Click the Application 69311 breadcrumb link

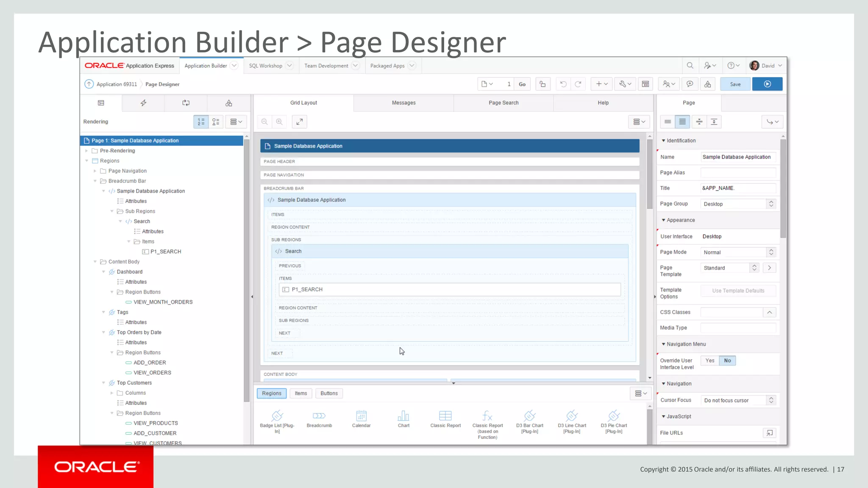pyautogui.click(x=117, y=84)
